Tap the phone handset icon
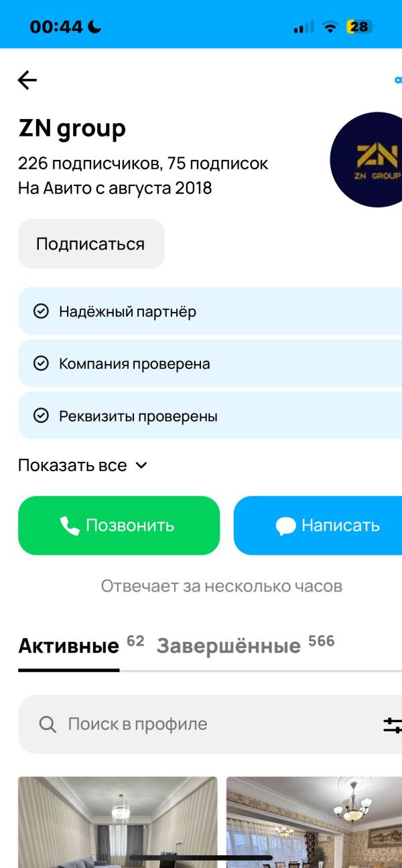Screen dimensions: 402x868 point(69,526)
